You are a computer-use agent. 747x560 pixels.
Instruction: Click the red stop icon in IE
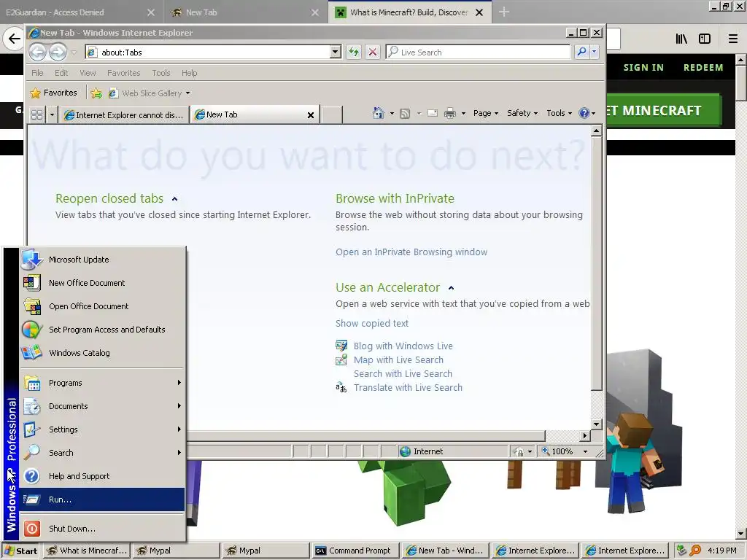click(x=373, y=52)
